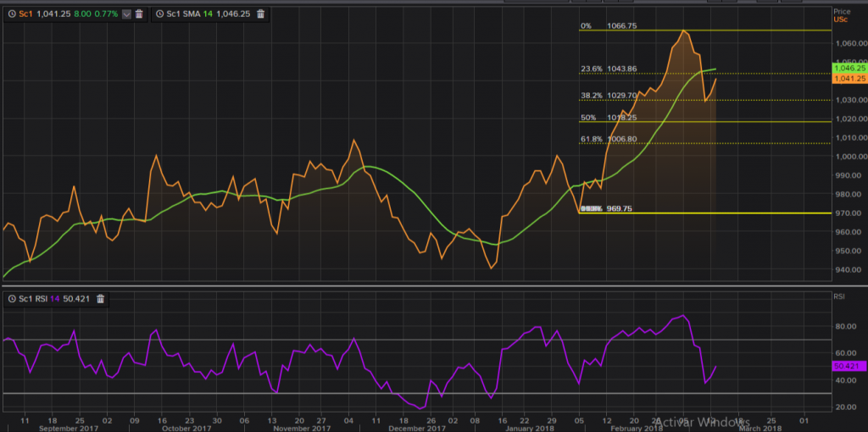Click the Sc1 RSI legend label
Screen dimensions: 868x432
[x=33, y=299]
